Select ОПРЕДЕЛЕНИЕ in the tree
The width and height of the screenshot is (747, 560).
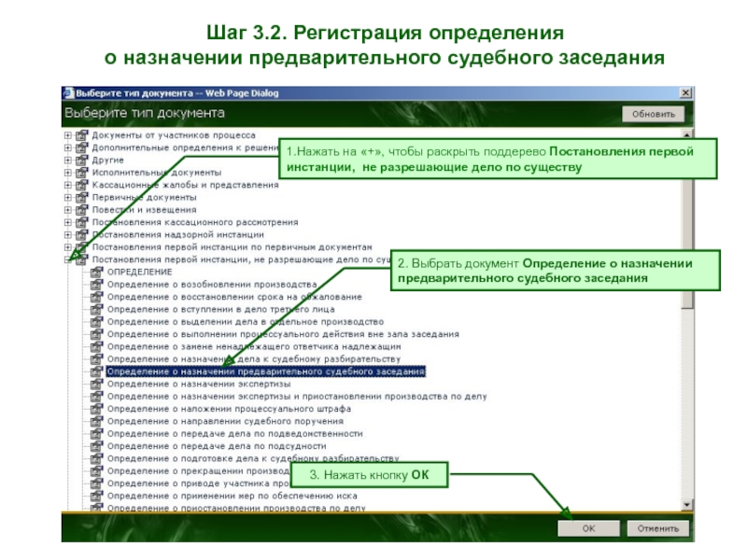pyautogui.click(x=139, y=272)
